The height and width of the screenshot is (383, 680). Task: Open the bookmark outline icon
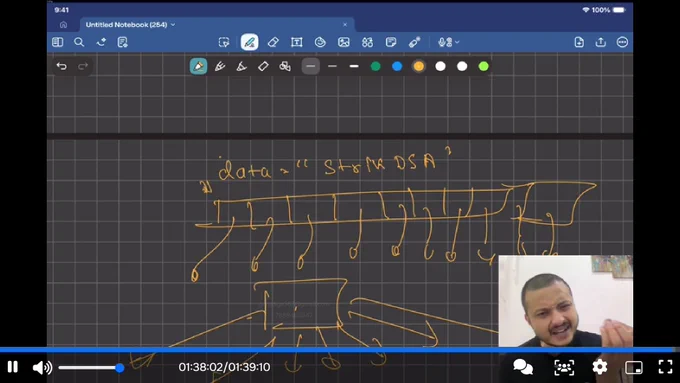(x=101, y=42)
